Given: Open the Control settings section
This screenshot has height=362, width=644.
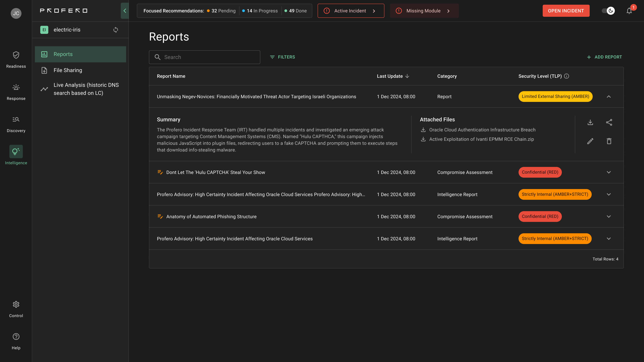Looking at the screenshot, I should (x=16, y=308).
